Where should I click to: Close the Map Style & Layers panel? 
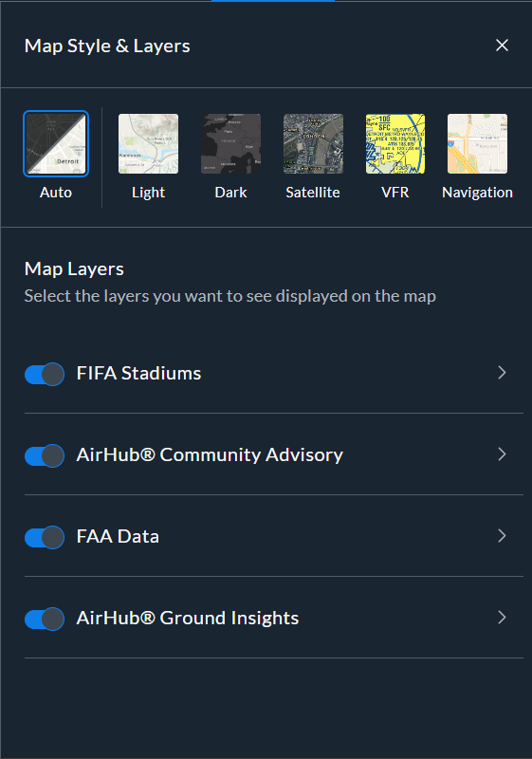click(x=502, y=46)
